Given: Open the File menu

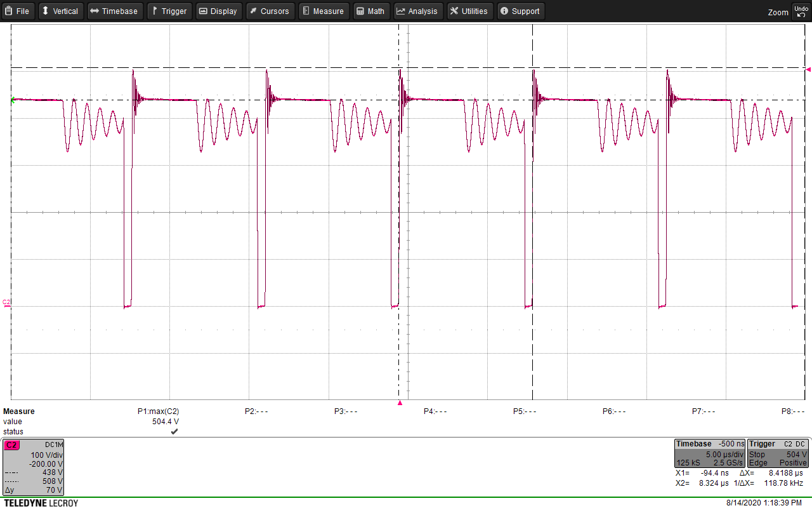Looking at the screenshot, I should (x=18, y=11).
